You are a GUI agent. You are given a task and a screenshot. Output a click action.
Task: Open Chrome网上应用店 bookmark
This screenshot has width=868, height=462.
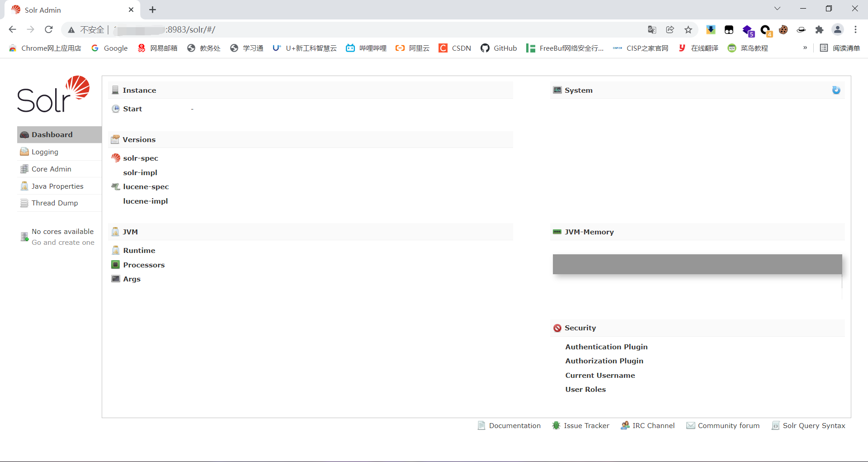45,48
